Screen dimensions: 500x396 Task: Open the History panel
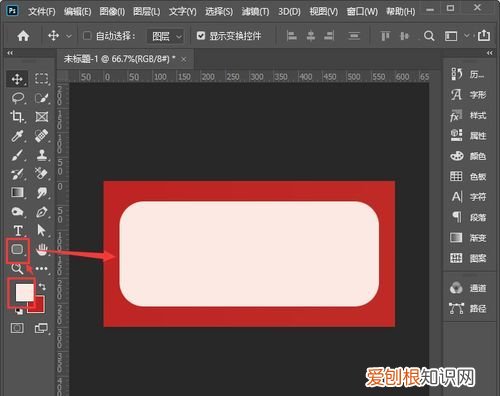[468, 74]
